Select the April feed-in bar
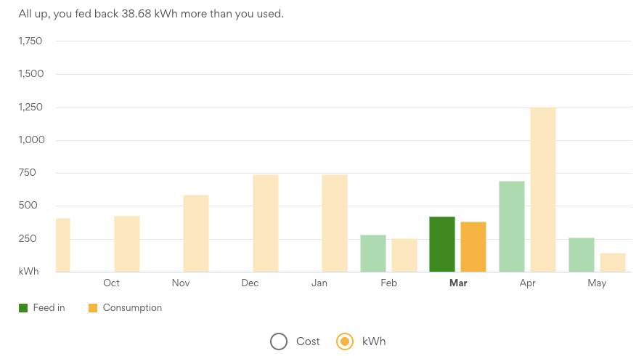This screenshot has height=356, width=644. point(512,227)
